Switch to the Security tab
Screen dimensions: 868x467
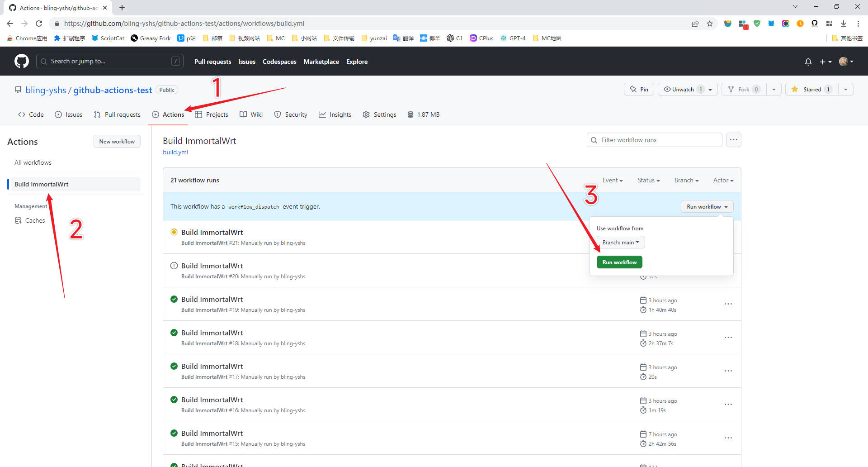(x=291, y=114)
